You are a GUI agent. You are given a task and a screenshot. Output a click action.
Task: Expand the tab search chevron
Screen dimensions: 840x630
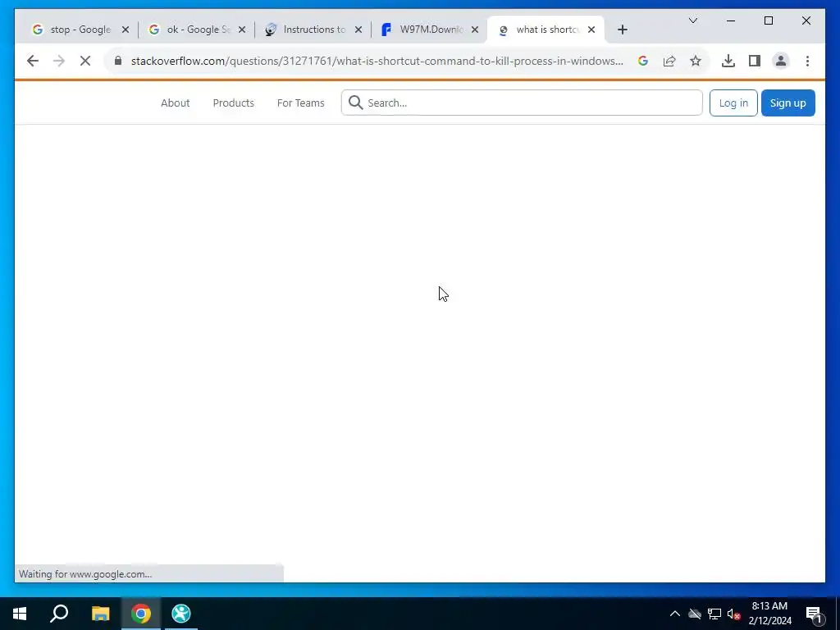[692, 21]
